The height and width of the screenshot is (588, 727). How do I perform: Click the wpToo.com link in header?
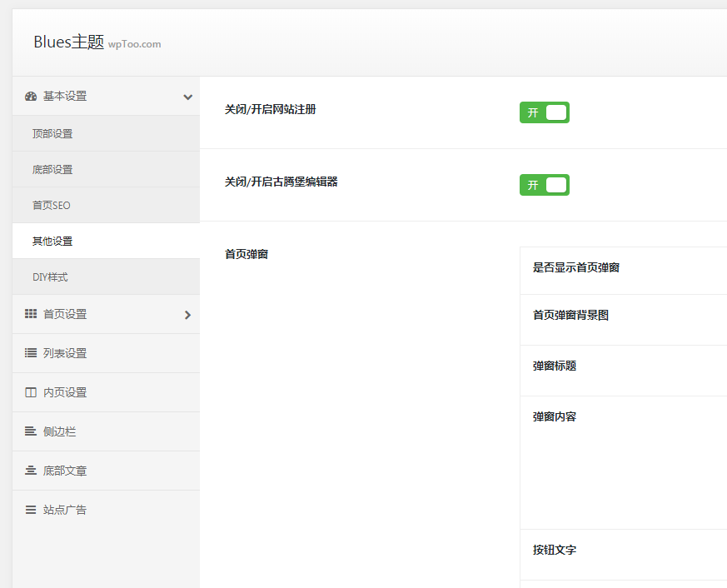click(134, 44)
